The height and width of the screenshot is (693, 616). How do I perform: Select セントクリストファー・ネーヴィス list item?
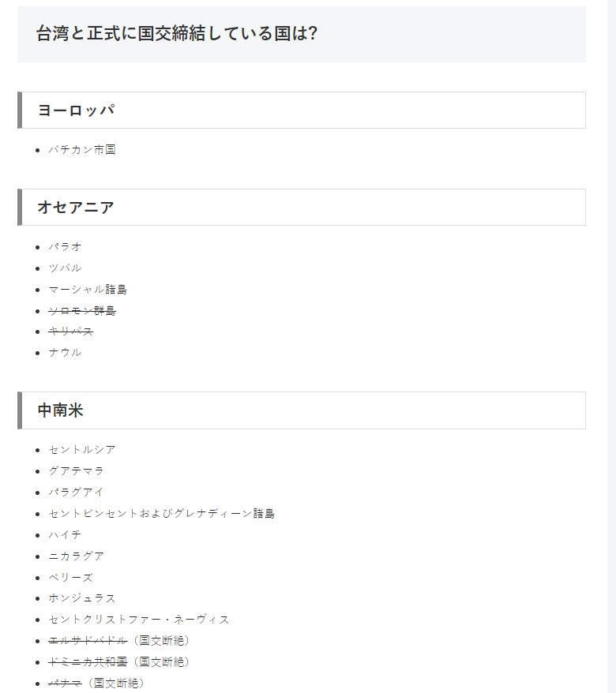click(139, 620)
